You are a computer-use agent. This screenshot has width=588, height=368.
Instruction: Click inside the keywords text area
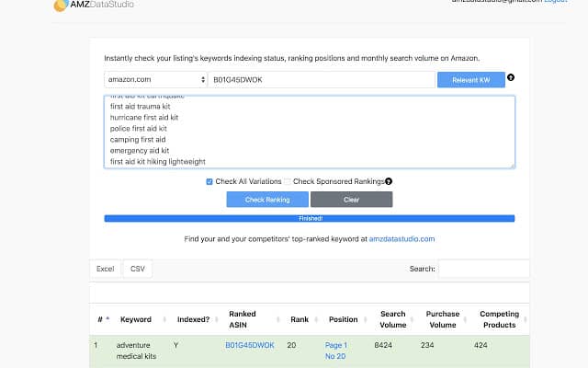coord(310,132)
